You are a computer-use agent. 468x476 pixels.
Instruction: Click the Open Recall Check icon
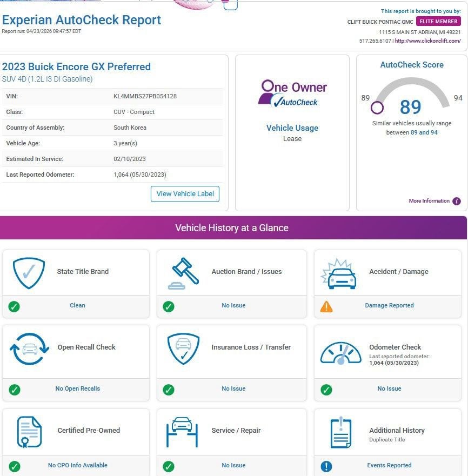[x=29, y=349]
